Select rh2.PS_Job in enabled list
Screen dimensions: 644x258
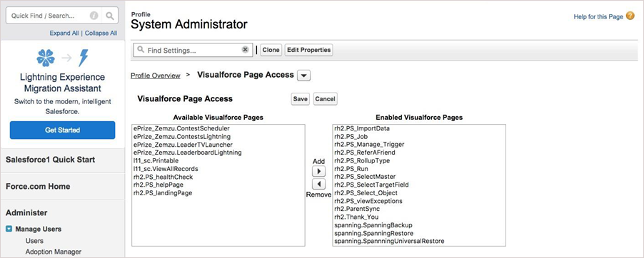point(419,137)
